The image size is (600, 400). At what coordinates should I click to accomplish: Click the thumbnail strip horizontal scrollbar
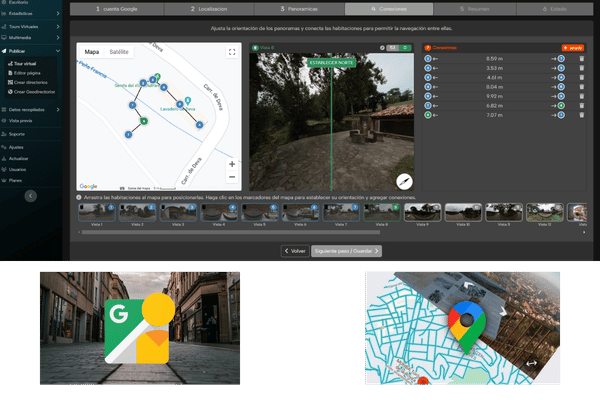[x=231, y=232]
